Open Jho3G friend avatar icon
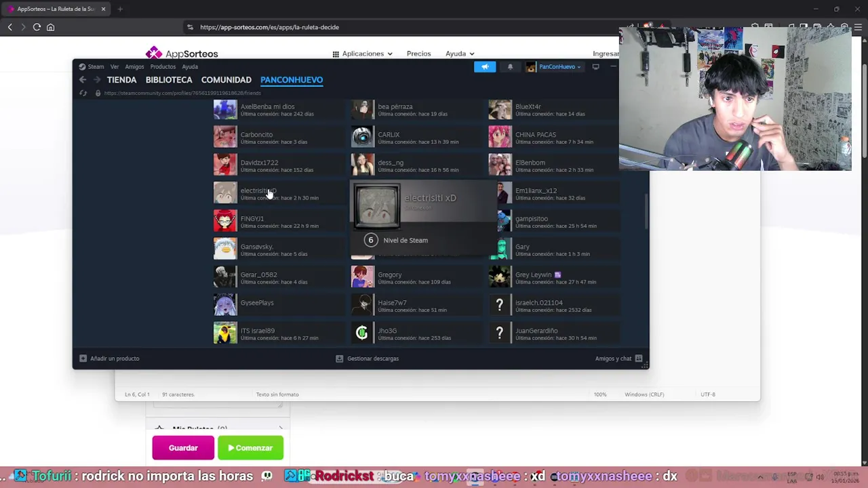Image resolution: width=868 pixels, height=488 pixels. pos(362,333)
